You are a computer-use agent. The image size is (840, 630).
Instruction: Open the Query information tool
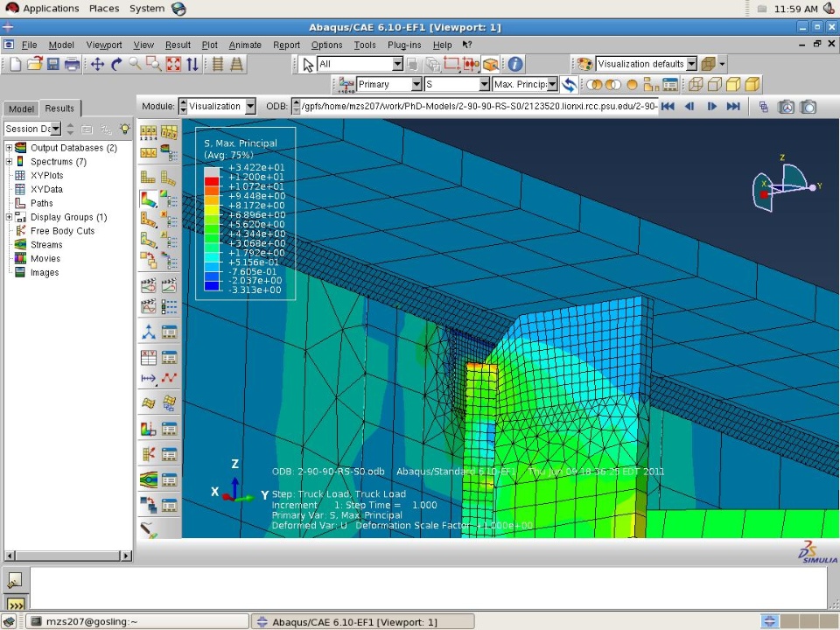(516, 64)
